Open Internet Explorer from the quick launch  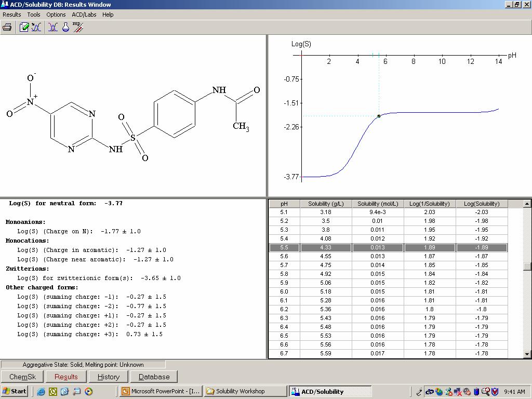coord(41,392)
